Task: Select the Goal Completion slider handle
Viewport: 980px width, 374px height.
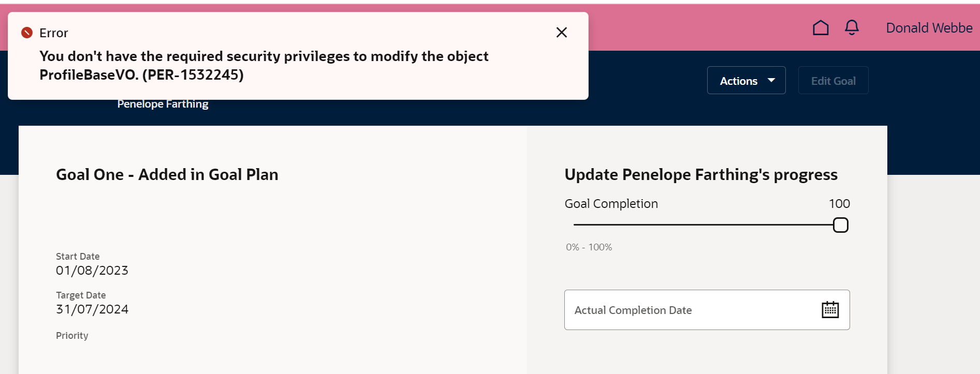Action: [x=841, y=225]
